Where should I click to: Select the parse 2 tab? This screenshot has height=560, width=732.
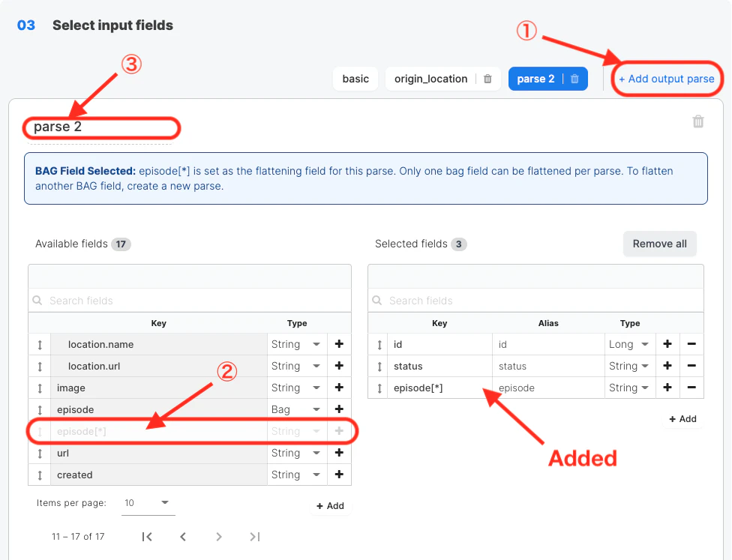tap(535, 79)
